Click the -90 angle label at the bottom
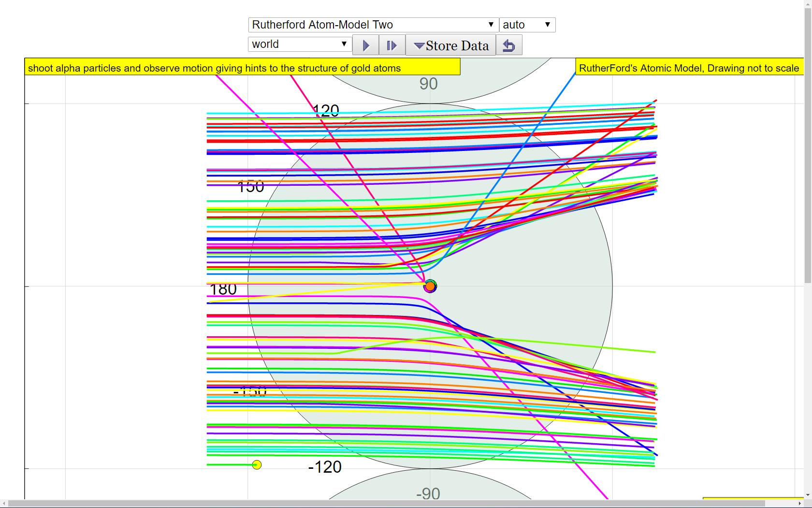 click(x=428, y=493)
